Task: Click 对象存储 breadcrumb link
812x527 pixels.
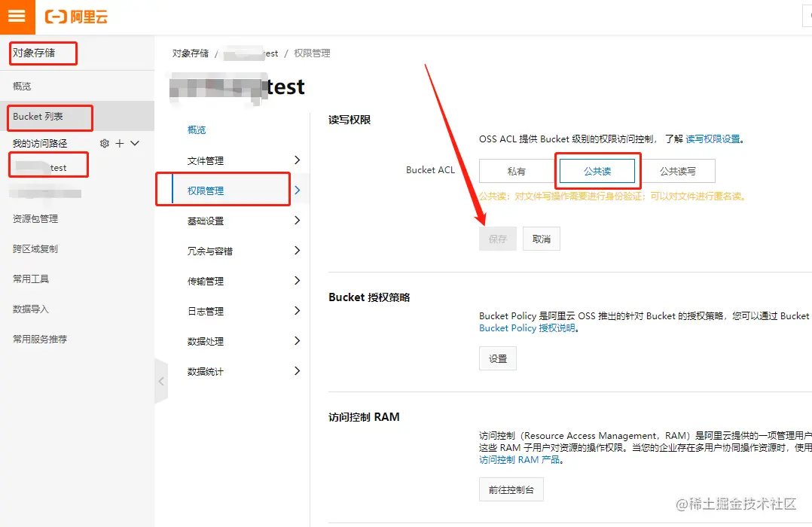Action: pyautogui.click(x=191, y=53)
